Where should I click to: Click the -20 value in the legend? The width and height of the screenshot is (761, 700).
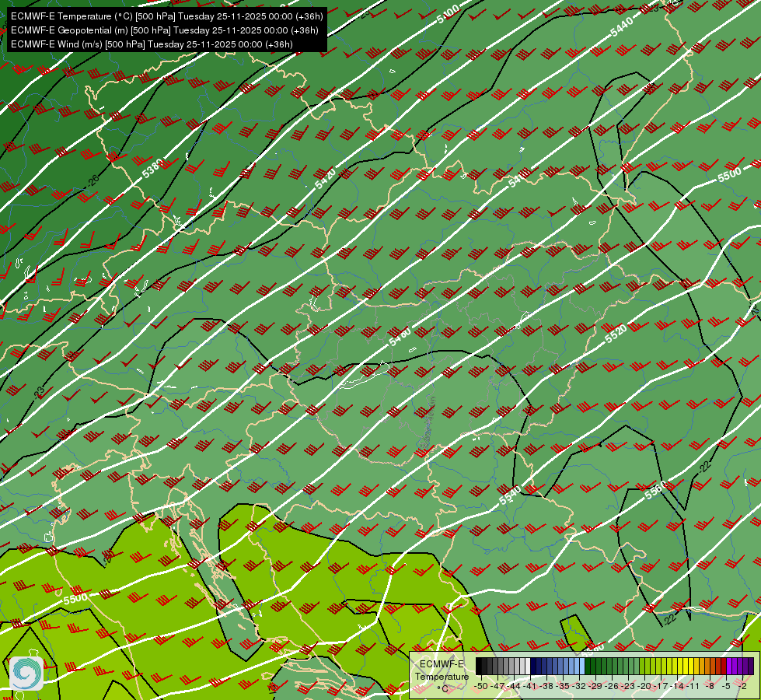[644, 686]
